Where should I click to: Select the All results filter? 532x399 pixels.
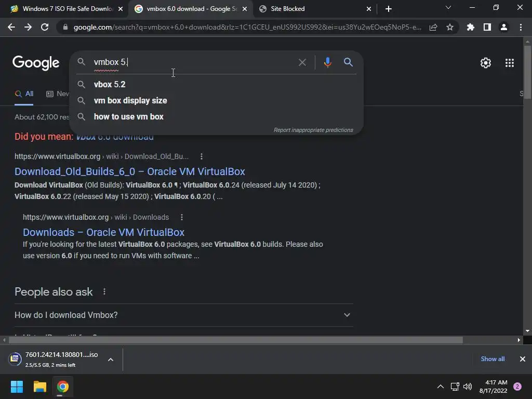click(x=24, y=94)
